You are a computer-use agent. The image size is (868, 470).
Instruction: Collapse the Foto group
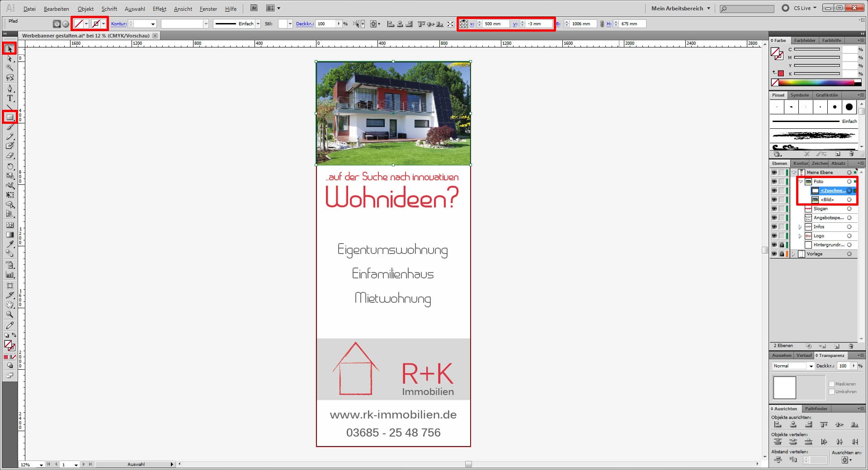(x=801, y=181)
